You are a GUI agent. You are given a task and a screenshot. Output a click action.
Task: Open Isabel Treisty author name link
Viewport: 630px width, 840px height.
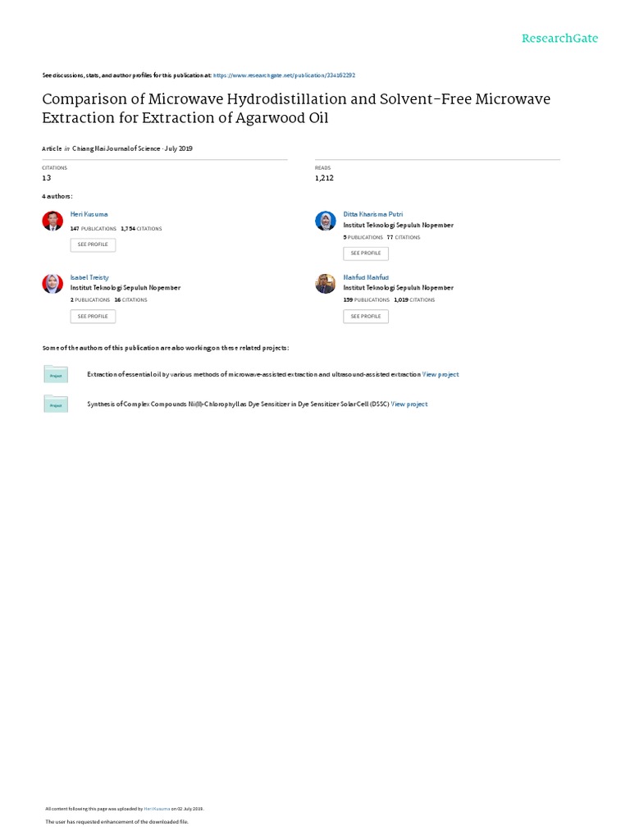[x=89, y=277]
